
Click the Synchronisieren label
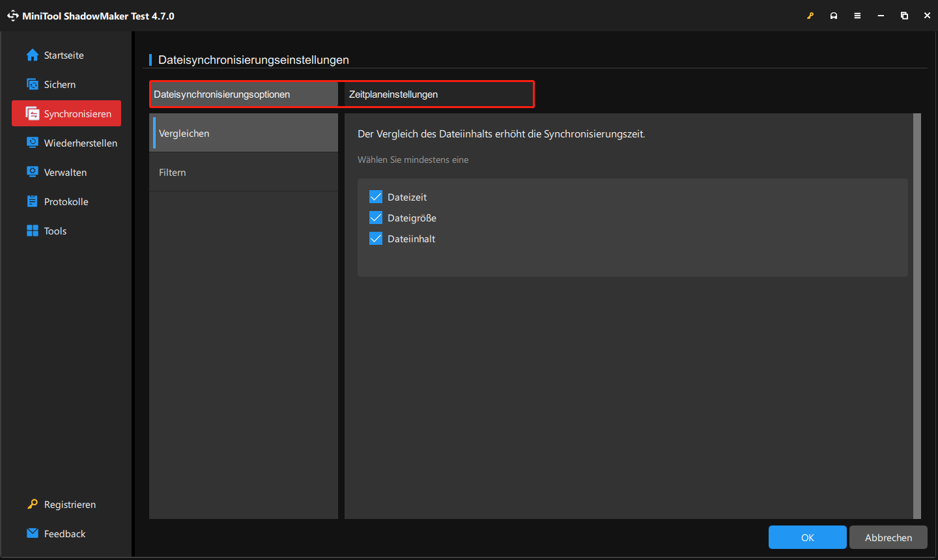coord(78,114)
